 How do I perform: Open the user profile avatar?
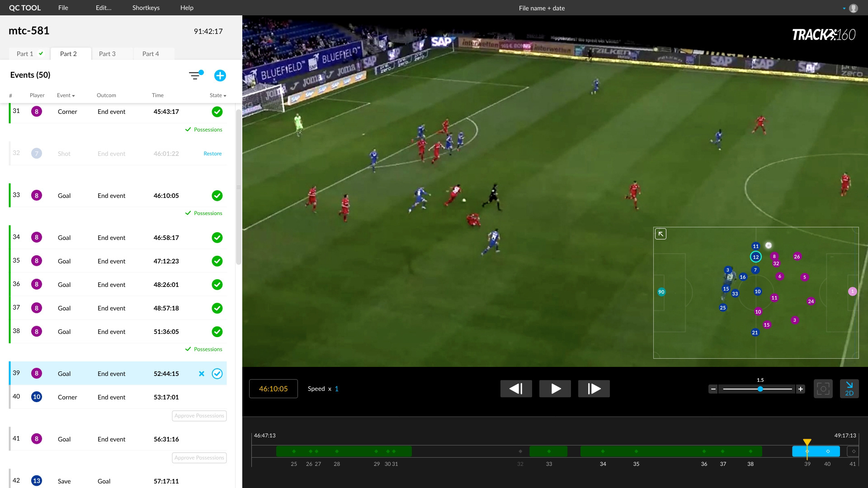click(854, 8)
